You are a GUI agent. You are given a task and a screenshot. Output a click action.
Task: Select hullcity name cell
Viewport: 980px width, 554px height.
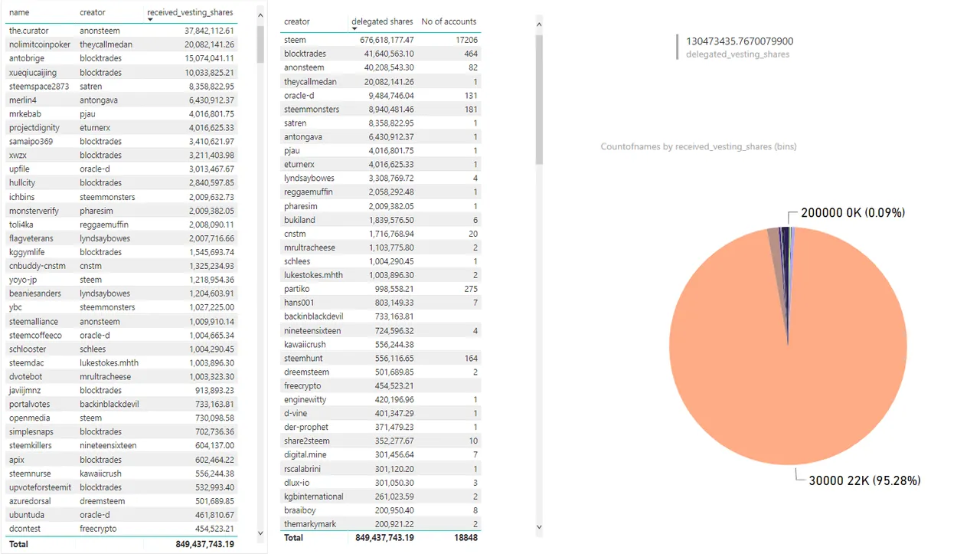tap(22, 182)
